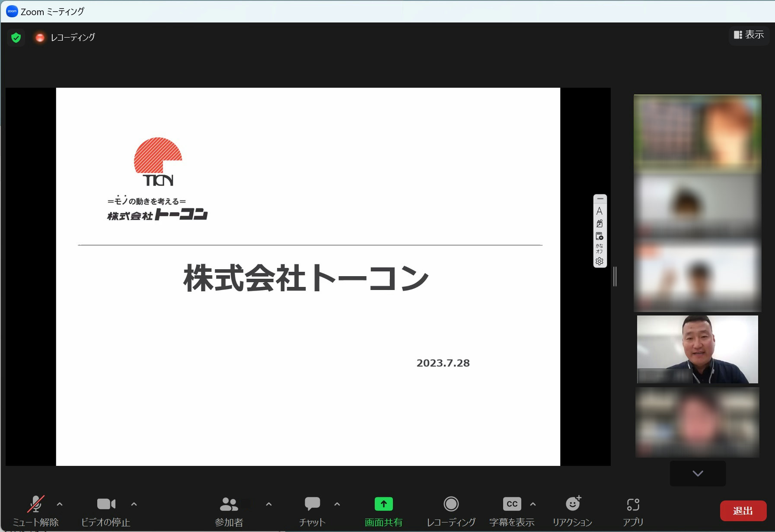The width and height of the screenshot is (775, 532).
Task: Click the green encryption shield icon
Action: click(16, 38)
